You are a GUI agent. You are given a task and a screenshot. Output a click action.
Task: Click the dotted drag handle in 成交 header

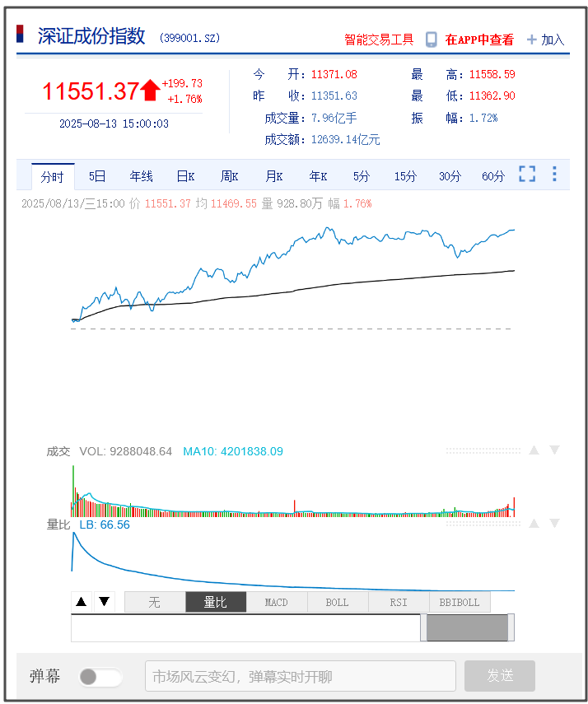pyautogui.click(x=483, y=451)
